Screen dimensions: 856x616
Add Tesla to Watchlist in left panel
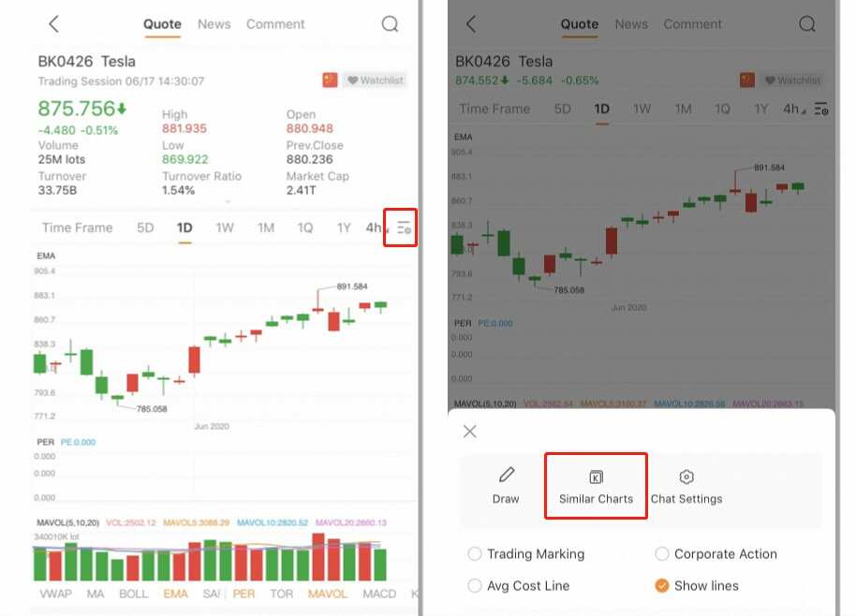[x=375, y=81]
